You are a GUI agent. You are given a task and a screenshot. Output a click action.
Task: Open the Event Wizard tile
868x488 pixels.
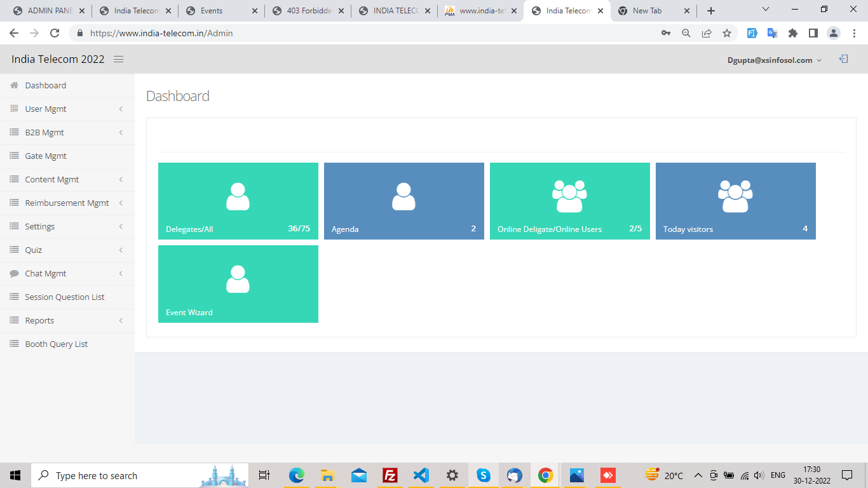(x=238, y=283)
